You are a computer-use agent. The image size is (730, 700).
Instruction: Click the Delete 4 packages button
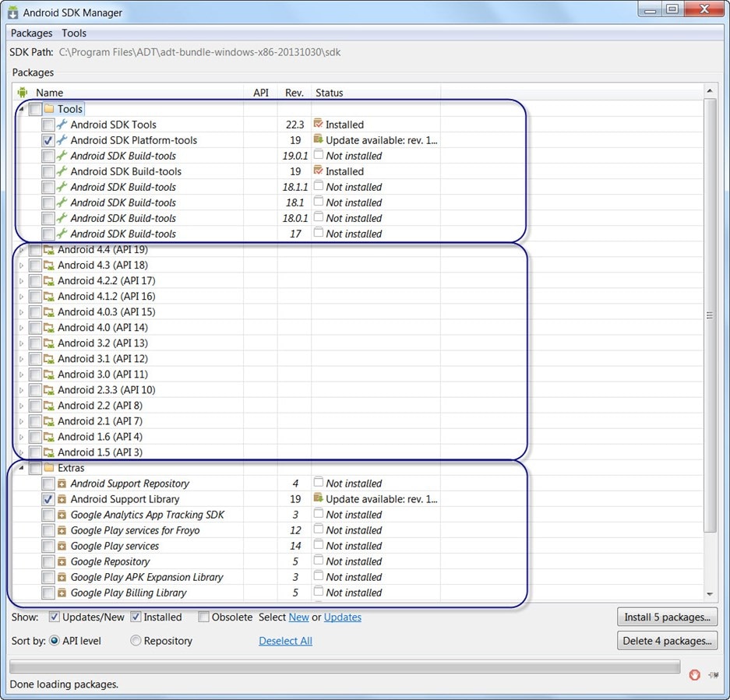pos(667,641)
